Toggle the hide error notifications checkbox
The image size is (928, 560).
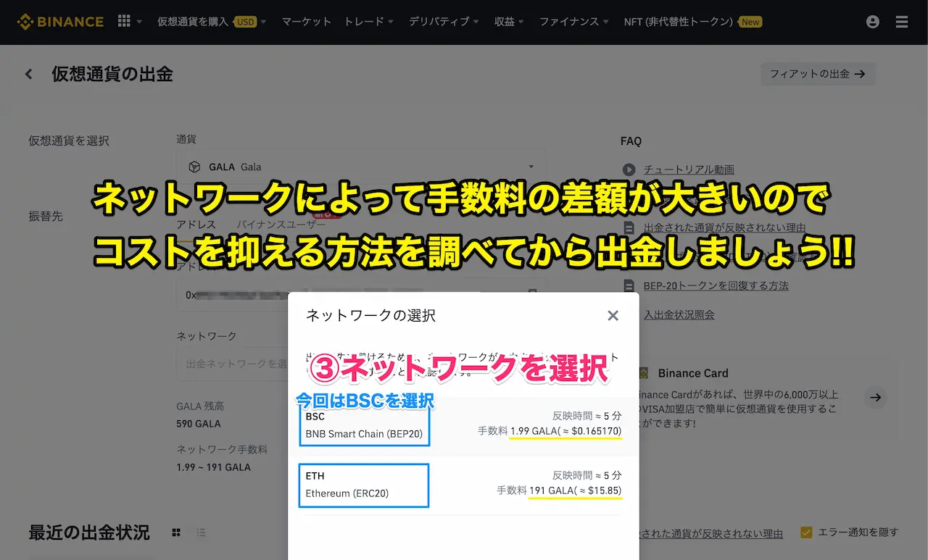[x=806, y=532]
